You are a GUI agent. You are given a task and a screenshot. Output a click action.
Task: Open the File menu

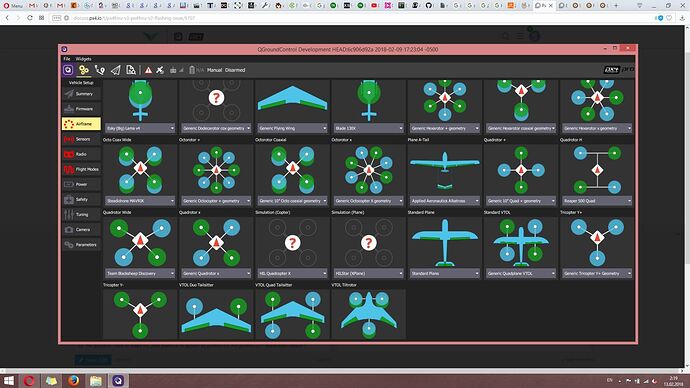point(67,59)
